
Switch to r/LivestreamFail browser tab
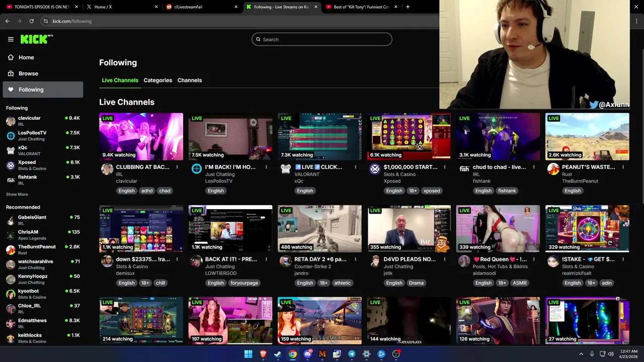[x=200, y=7]
